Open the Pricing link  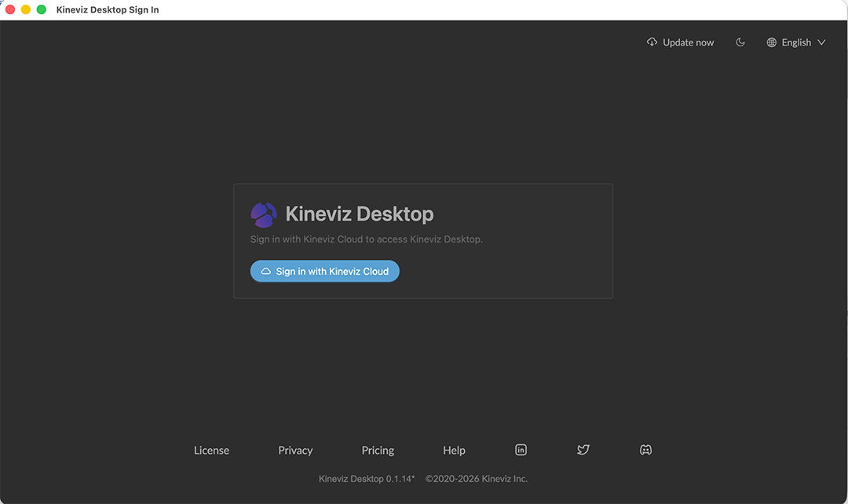coord(378,450)
